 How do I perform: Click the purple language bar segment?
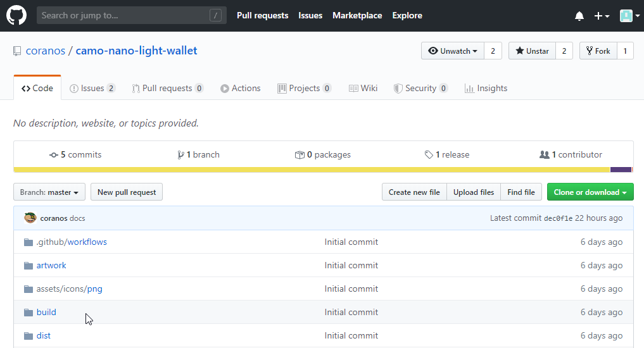point(621,170)
